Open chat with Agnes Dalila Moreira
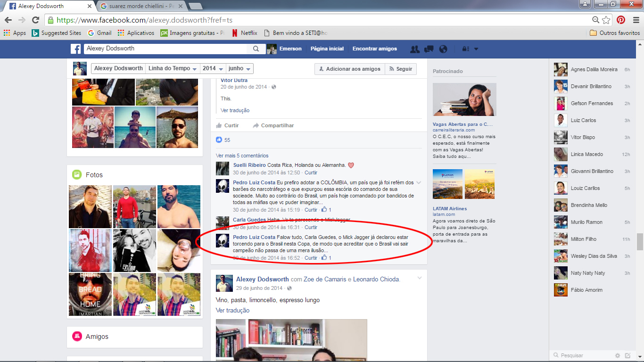 tap(592, 69)
